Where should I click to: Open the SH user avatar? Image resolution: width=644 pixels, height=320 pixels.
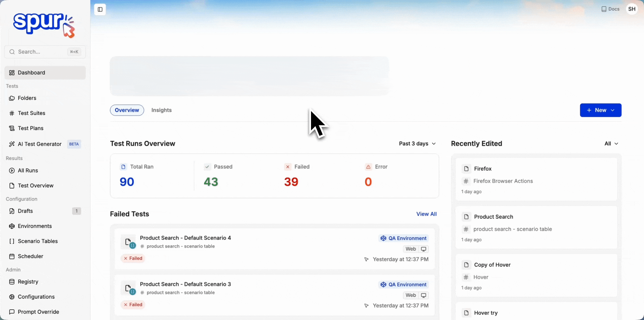tap(632, 9)
